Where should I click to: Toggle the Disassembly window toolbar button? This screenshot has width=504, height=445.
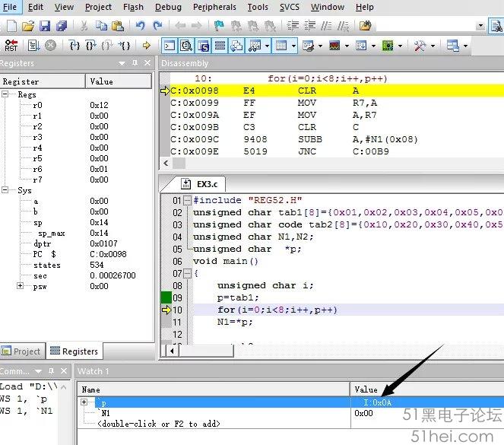(186, 46)
